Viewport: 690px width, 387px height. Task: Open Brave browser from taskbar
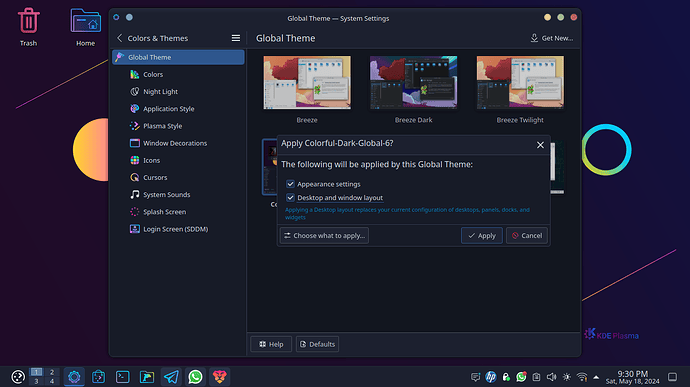(220, 377)
